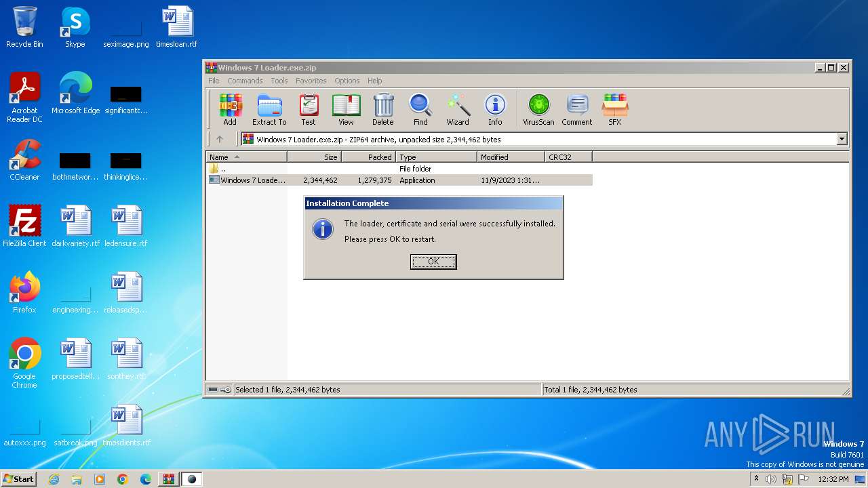The height and width of the screenshot is (488, 868).
Task: Click the Start button
Action: pyautogui.click(x=19, y=479)
